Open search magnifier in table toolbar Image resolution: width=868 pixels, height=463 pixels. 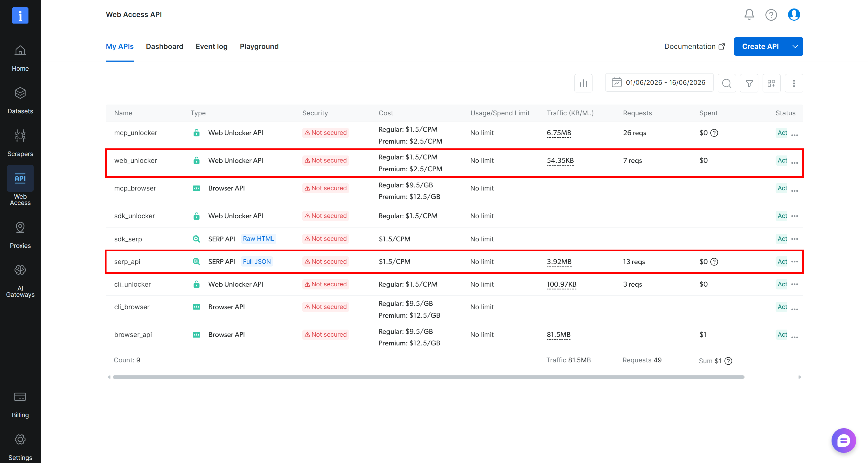click(726, 83)
